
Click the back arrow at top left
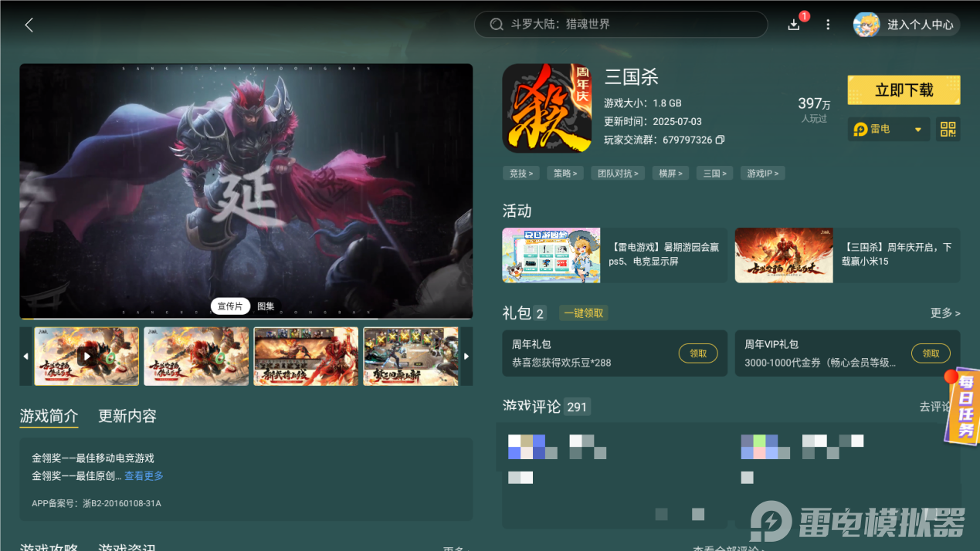[29, 24]
